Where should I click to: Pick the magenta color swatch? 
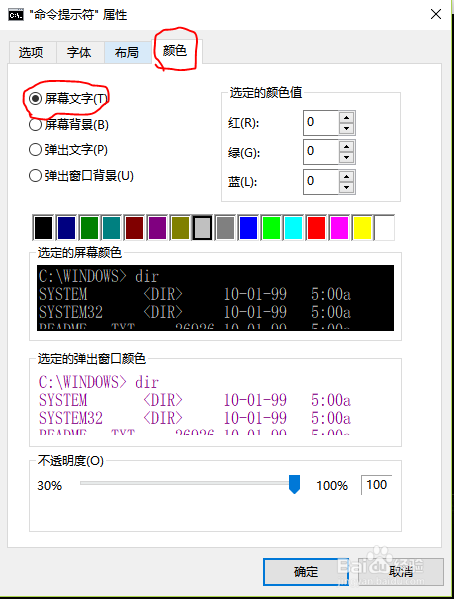click(339, 228)
